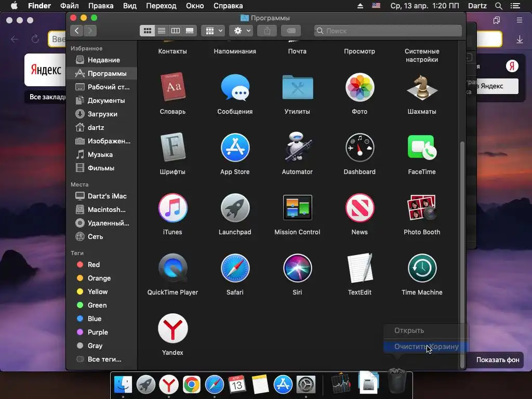
Task: Select the Yandex app in Programs
Action: (172, 328)
